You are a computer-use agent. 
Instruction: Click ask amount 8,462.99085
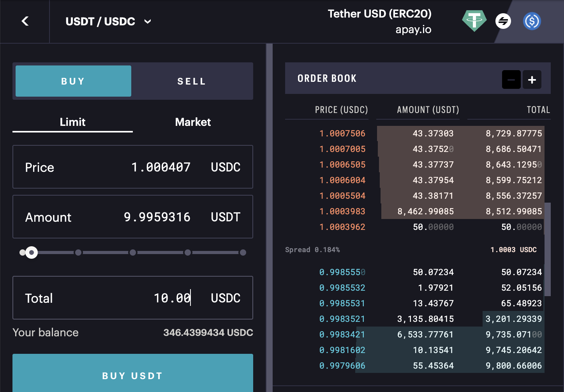click(x=425, y=211)
